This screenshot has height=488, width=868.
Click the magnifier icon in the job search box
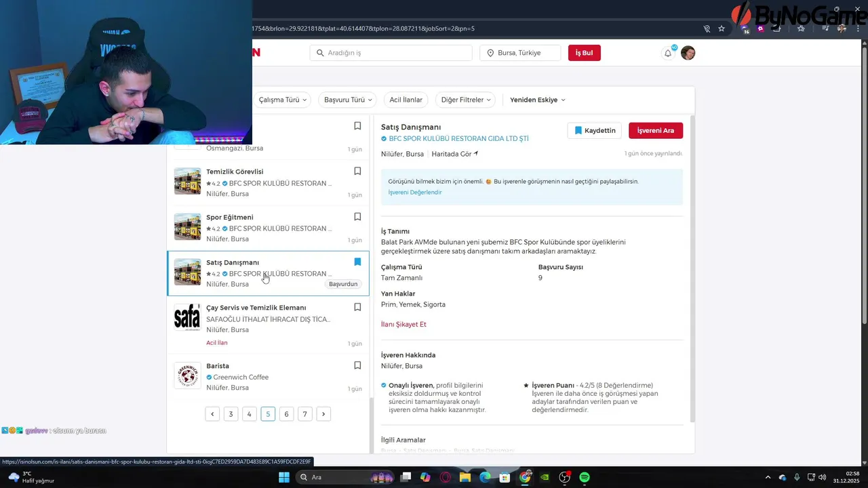point(320,53)
